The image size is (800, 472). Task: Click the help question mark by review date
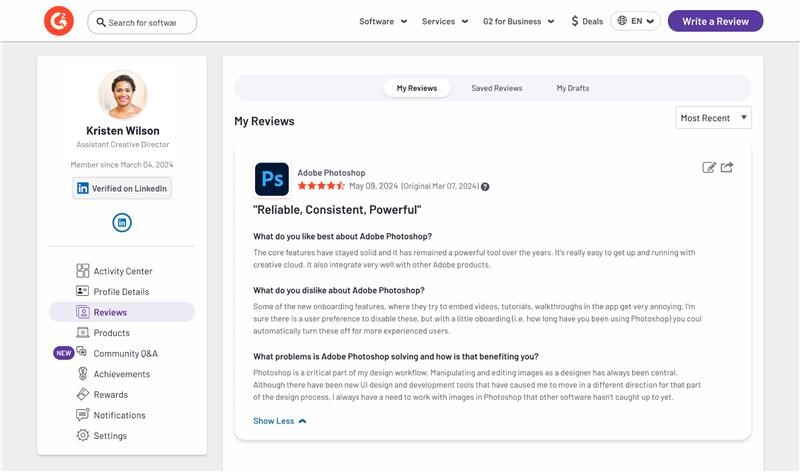pyautogui.click(x=485, y=187)
